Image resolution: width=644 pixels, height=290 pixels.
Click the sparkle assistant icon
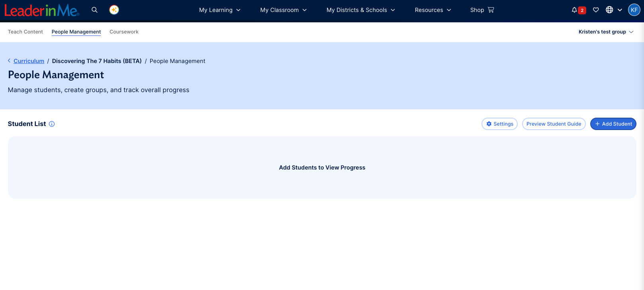(x=114, y=10)
